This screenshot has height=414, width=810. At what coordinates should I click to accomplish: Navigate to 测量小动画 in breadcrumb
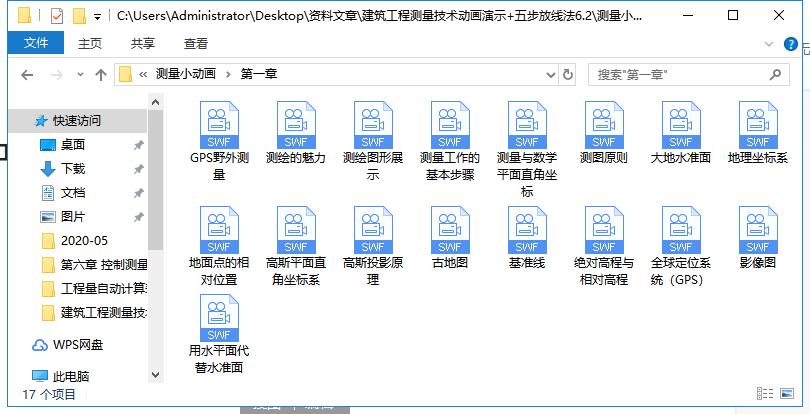[x=186, y=74]
